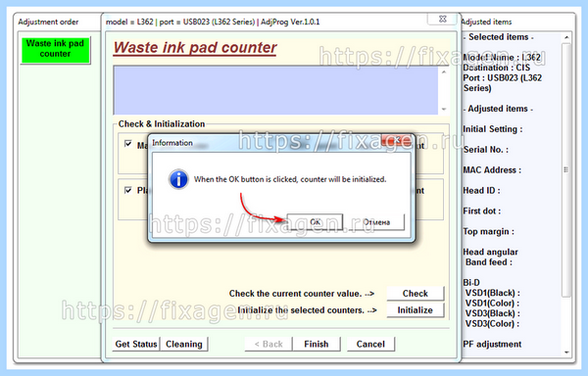Viewport: 588px width, 376px height.
Task: Toggle the Platen pad counter checkbox
Action: [128, 190]
